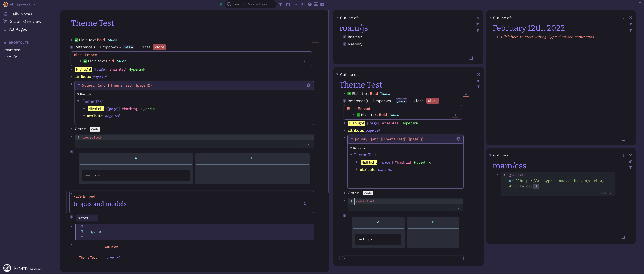The width and height of the screenshot is (644, 274).
Task: Toggle the checkbox inside main Block Embed
Action: (85, 61)
